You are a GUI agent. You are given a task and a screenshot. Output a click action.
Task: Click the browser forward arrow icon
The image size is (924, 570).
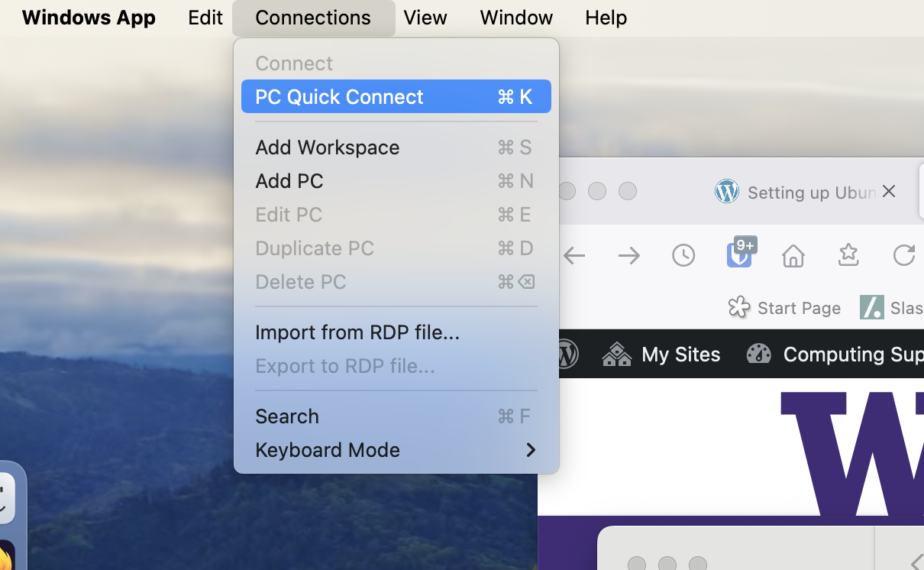point(628,256)
